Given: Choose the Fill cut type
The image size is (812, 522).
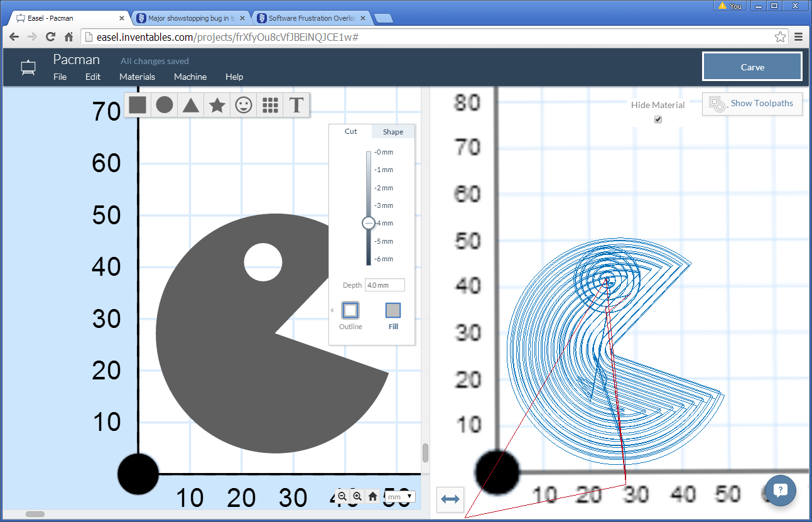Looking at the screenshot, I should point(393,315).
